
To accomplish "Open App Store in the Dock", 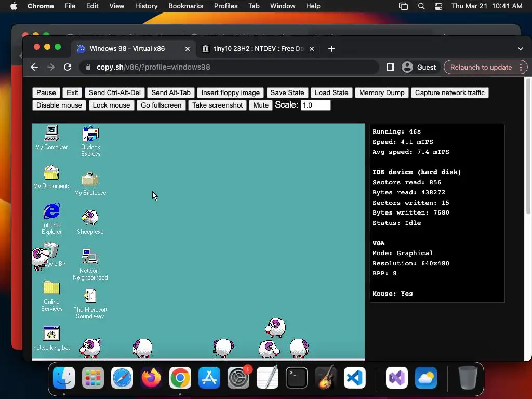I will tap(209, 378).
